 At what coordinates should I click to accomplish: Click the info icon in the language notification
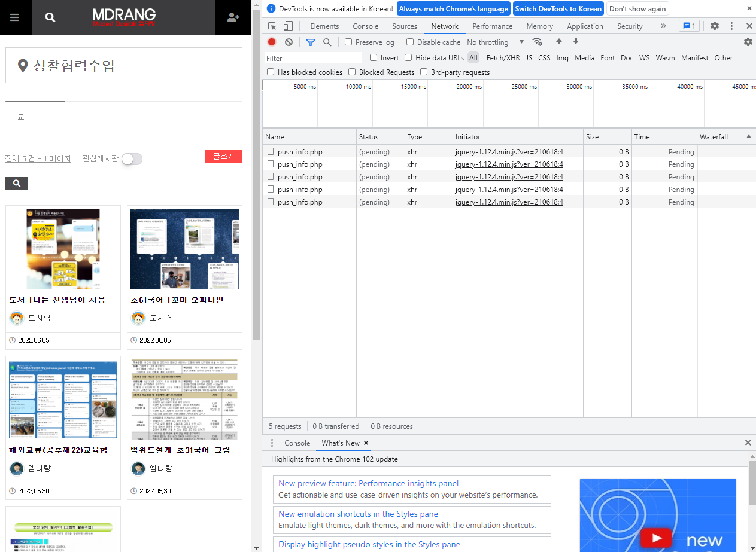click(271, 8)
